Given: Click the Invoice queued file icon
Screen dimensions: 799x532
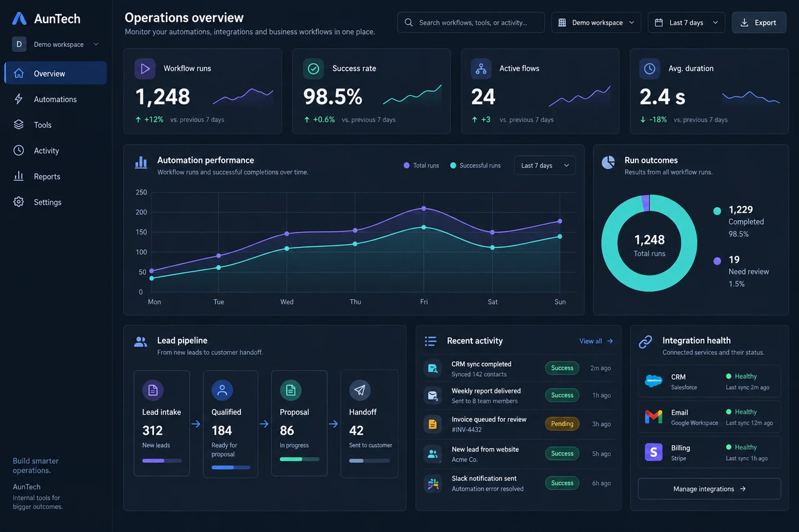Looking at the screenshot, I should [432, 424].
